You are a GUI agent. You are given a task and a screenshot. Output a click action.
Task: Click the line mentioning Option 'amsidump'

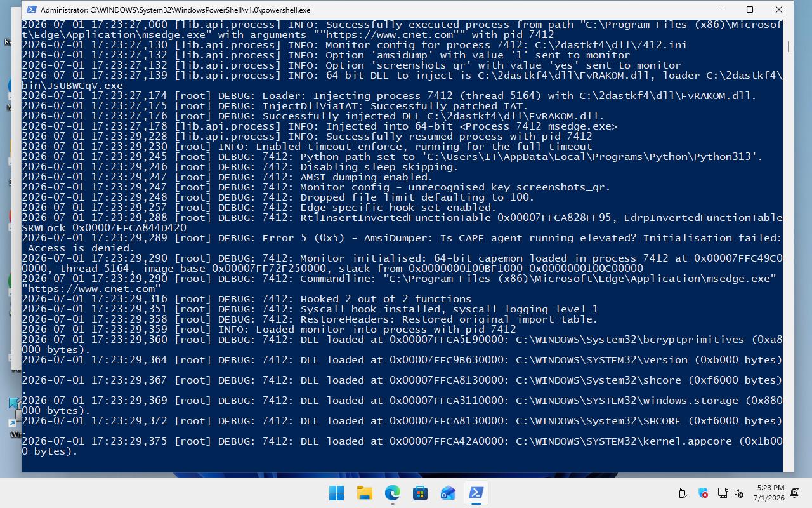(x=326, y=55)
